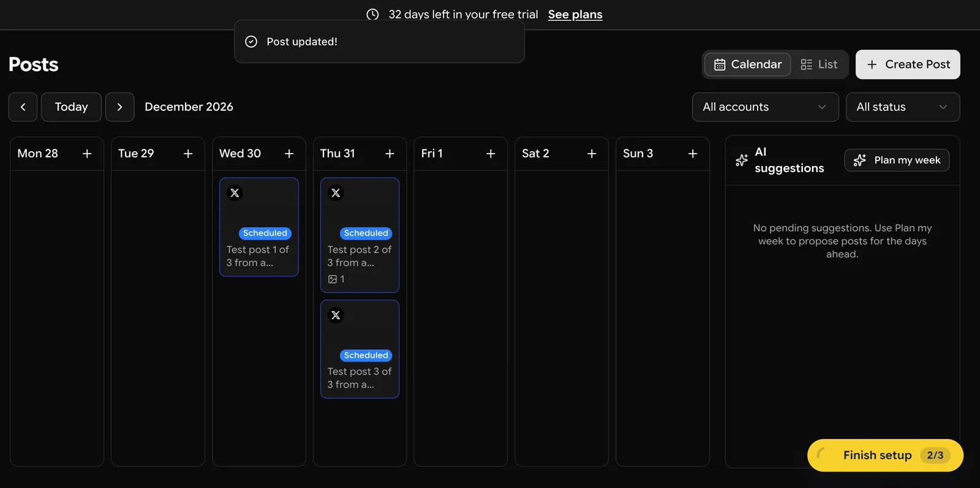Open the Test post 1 of 3 card
Image resolution: width=980 pixels, height=488 pixels.
click(x=259, y=227)
